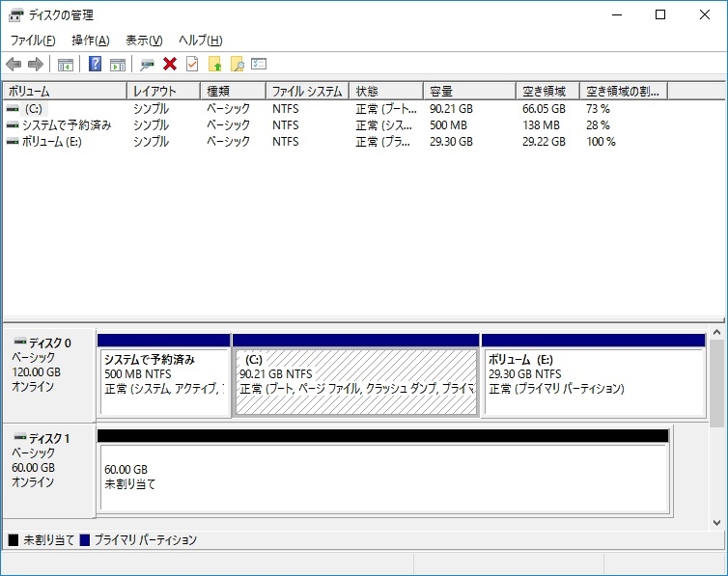The width and height of the screenshot is (728, 576).
Task: Toggle the console tree pane icon
Action: point(66,65)
